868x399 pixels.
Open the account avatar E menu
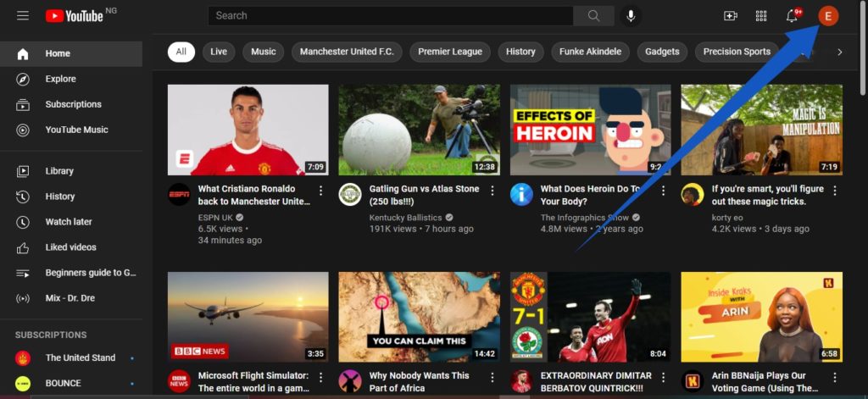[828, 16]
